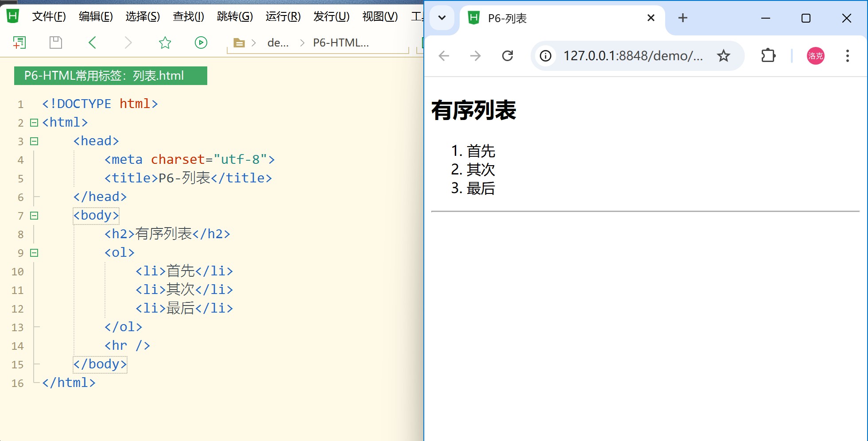This screenshot has width=868, height=441.
Task: Open the 跳转(G) menu
Action: point(235,17)
